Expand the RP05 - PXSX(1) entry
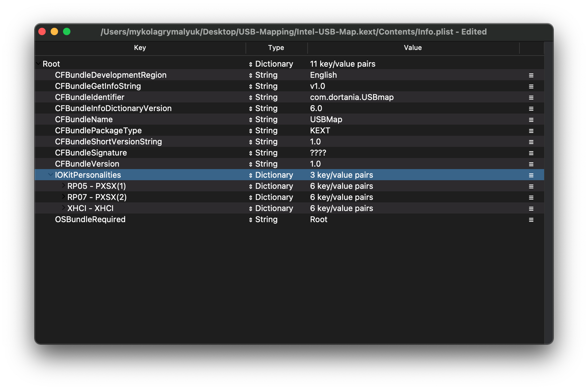The image size is (588, 390). 63,185
